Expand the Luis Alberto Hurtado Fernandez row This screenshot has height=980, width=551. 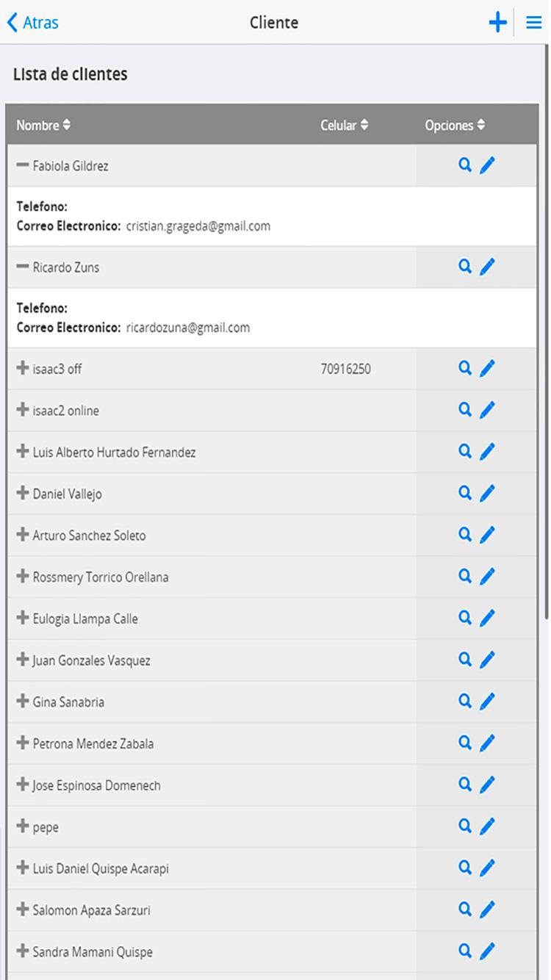23,452
